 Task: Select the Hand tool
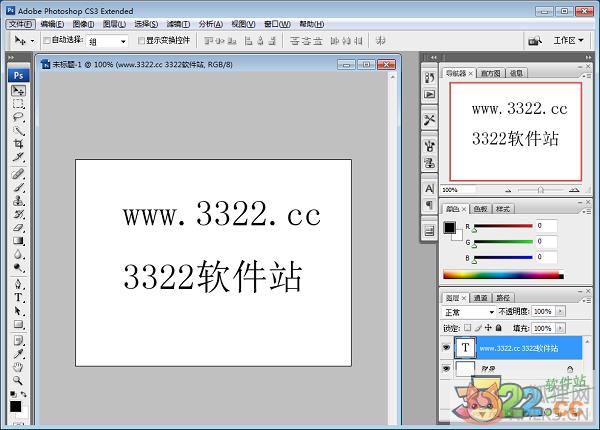18,367
